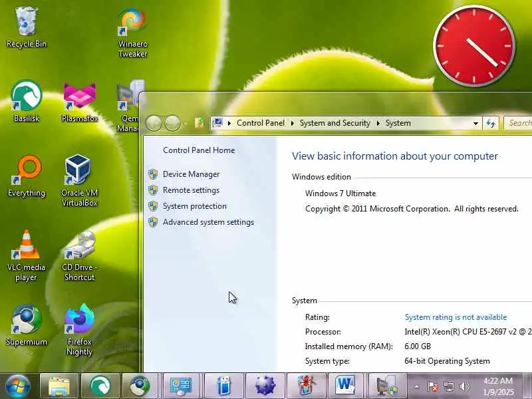Screen dimensions: 532x399
Task: Open the Oracle VM VirtualBox desktop shortcut
Action: pos(79,180)
